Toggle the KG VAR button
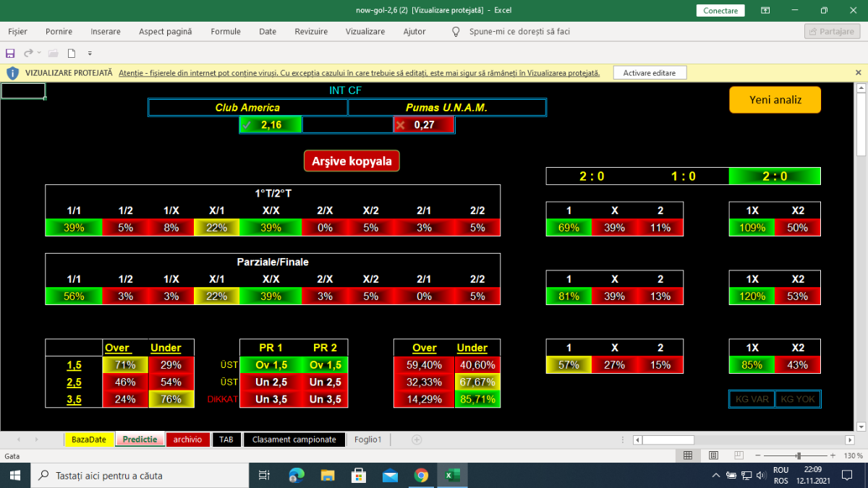 pos(751,399)
